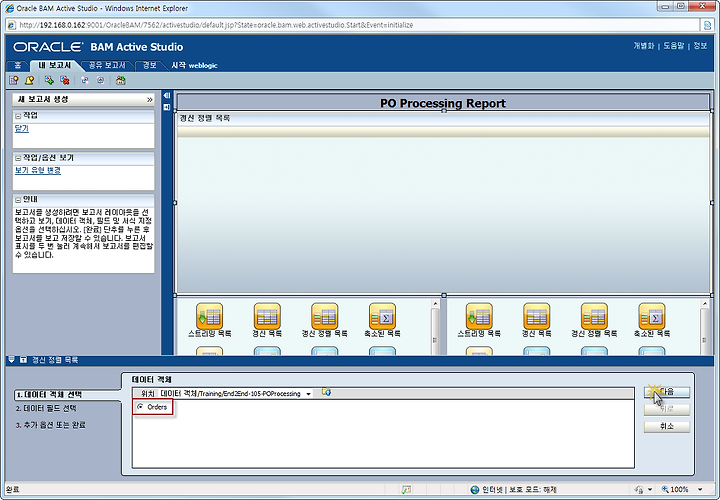Click the circular multicolor toolbar icon
The image size is (720, 500).
point(101,80)
